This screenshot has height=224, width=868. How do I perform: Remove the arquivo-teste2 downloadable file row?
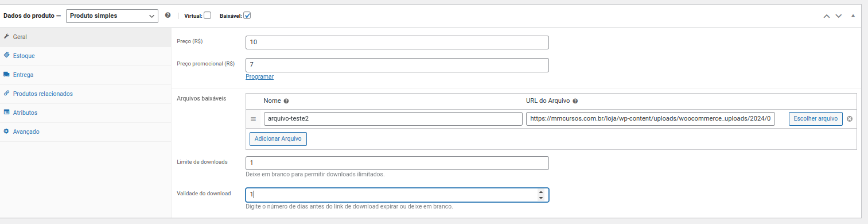click(850, 119)
